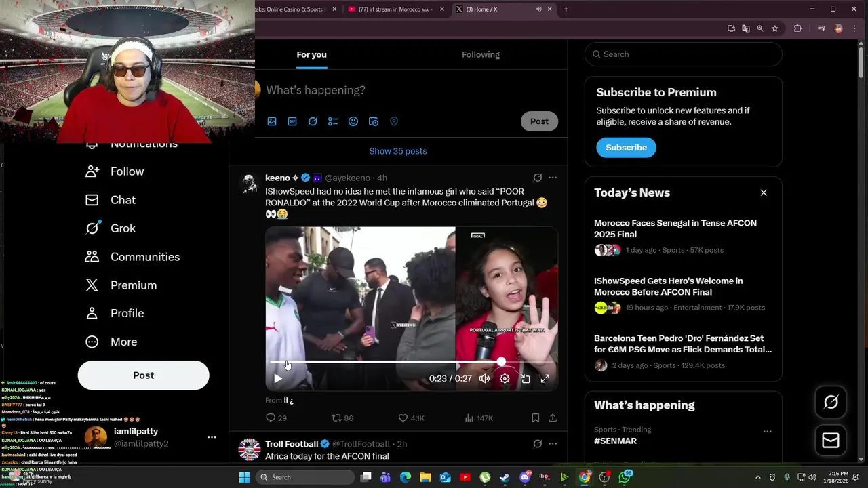Open options for #SENMAR trend

(x=767, y=431)
